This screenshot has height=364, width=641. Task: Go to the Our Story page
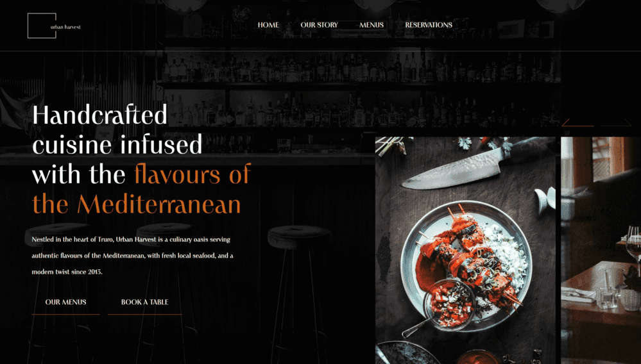coord(319,25)
